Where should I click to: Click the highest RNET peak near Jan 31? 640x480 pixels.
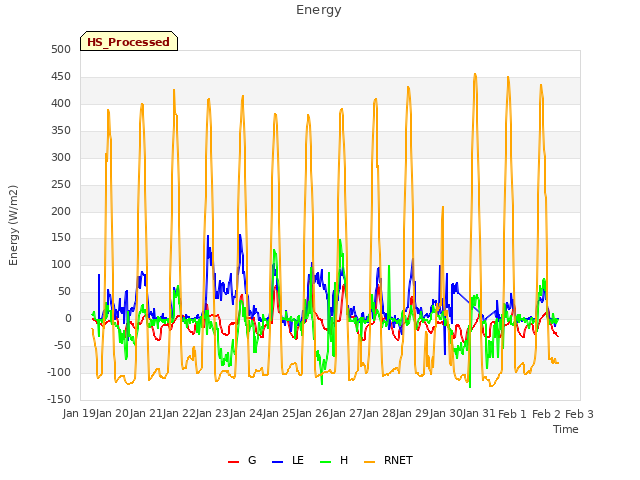475,74
